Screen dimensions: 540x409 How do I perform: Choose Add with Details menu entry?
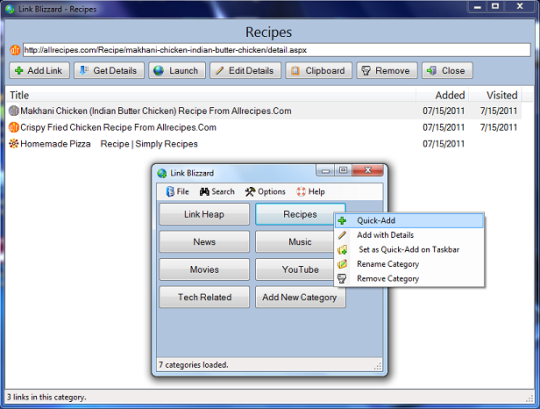[409, 235]
